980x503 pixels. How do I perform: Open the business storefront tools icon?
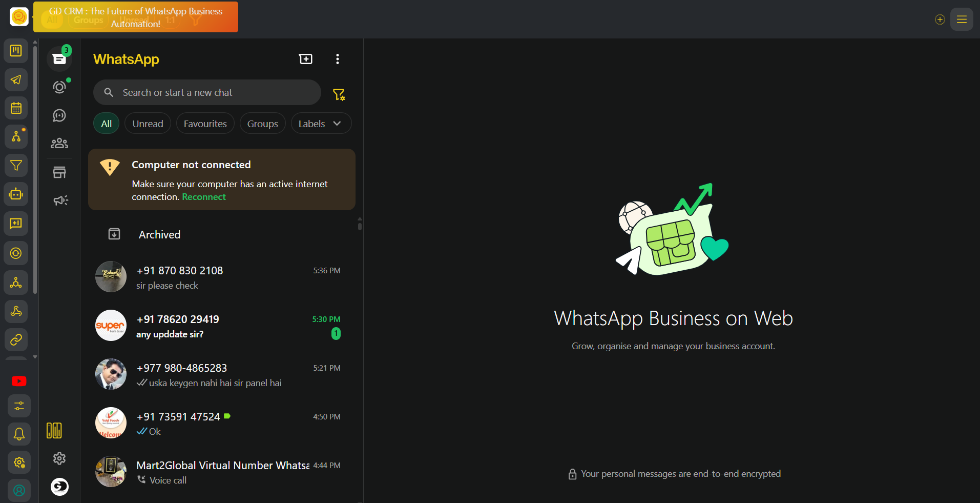(59, 172)
